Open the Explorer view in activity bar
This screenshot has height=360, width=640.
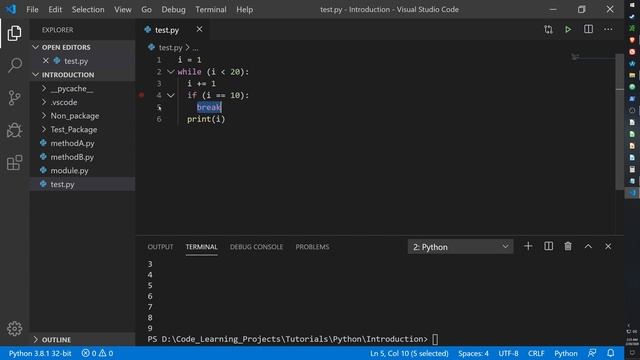click(14, 33)
